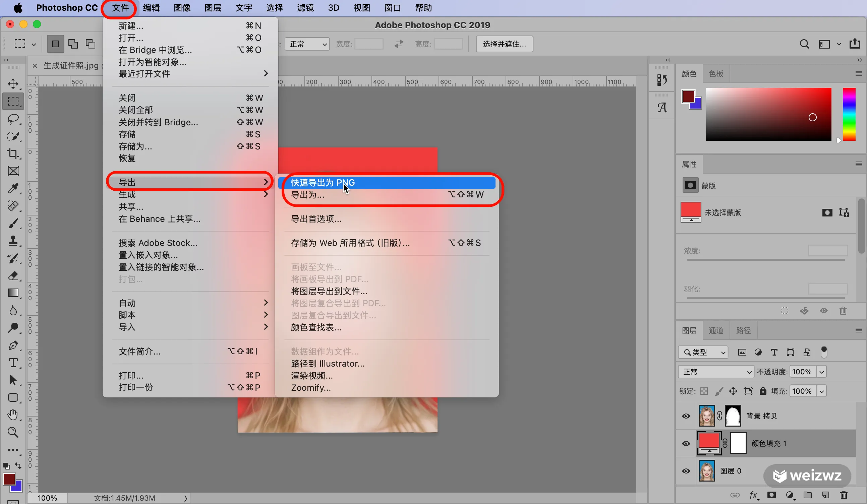Choose 将图层导出到文件...
The image size is (867, 504).
point(387,291)
